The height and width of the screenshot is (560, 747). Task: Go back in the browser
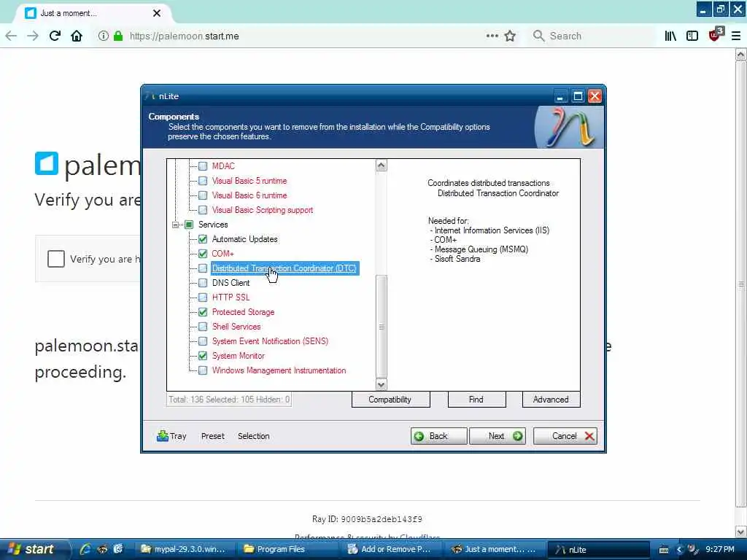tap(11, 36)
